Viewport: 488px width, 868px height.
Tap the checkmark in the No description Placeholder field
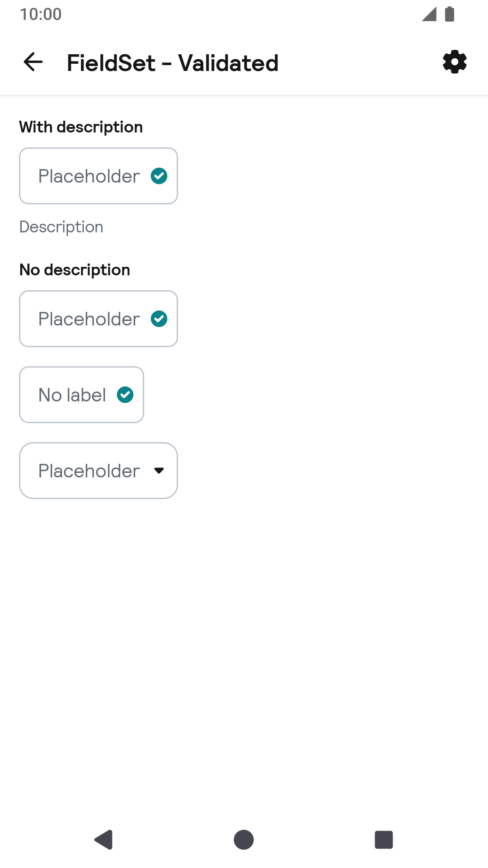pyautogui.click(x=159, y=319)
